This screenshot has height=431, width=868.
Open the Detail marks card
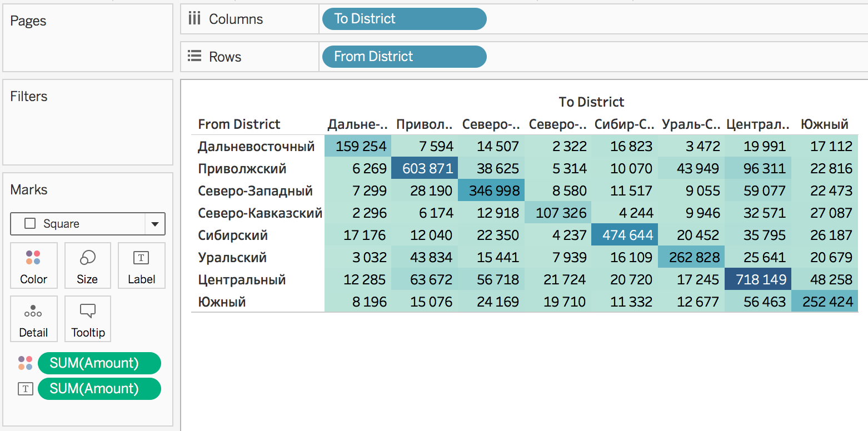[33, 319]
